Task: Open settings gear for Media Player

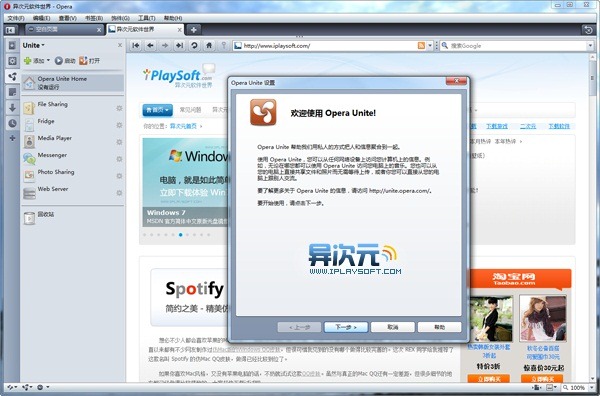Action: (x=119, y=142)
